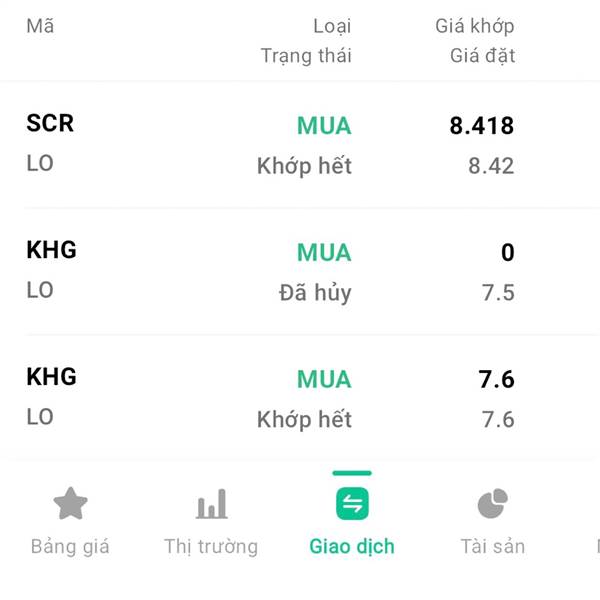Select the Giao dịch swap arrows icon
The width and height of the screenshot is (600, 600).
pos(352,504)
